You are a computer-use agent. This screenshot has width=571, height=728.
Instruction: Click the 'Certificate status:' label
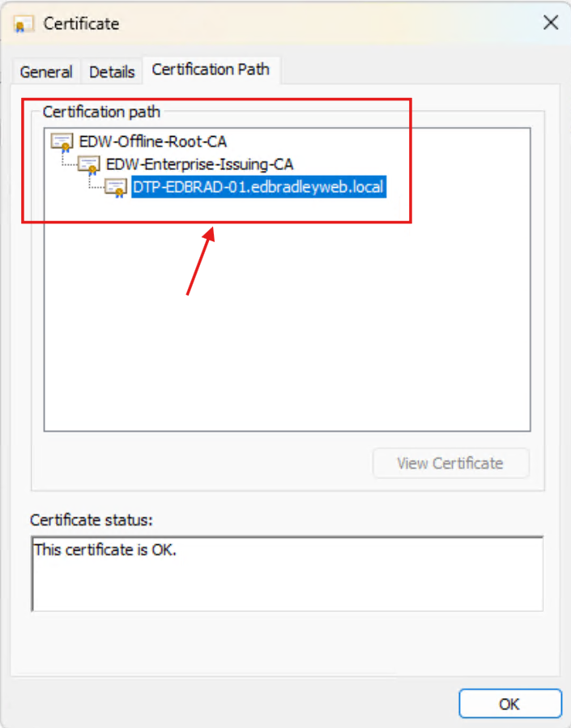pos(92,520)
